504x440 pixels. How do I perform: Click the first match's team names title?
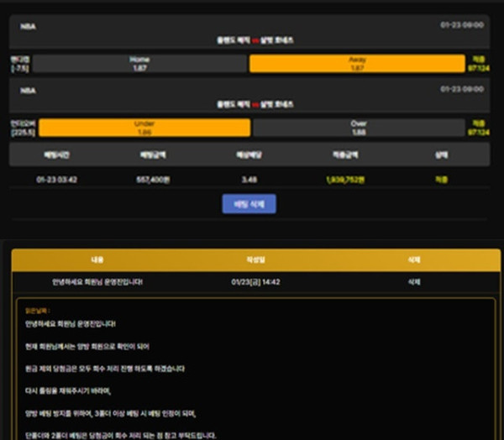click(249, 39)
